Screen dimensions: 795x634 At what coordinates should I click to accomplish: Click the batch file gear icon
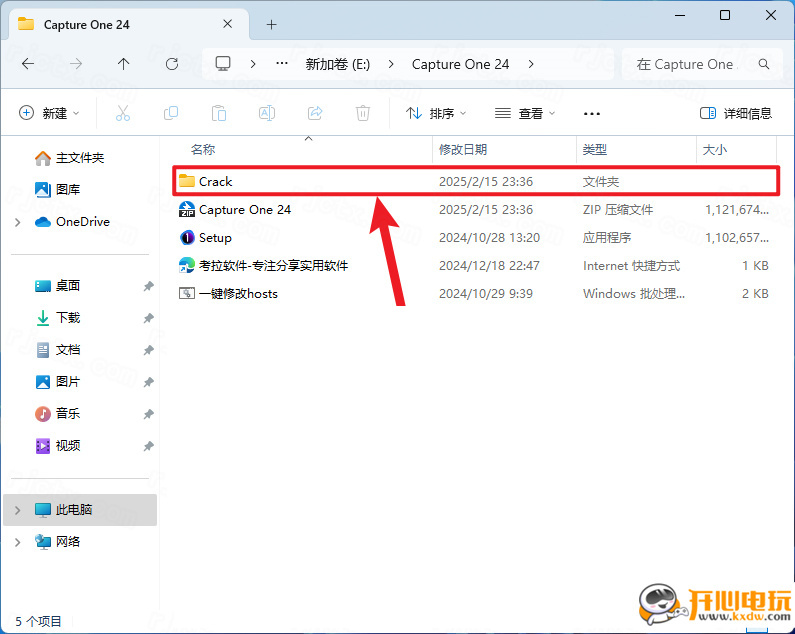(x=187, y=293)
